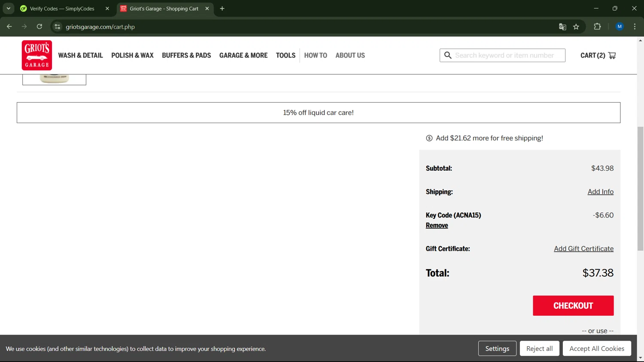Open the tab search dropdown arrow

[9, 9]
